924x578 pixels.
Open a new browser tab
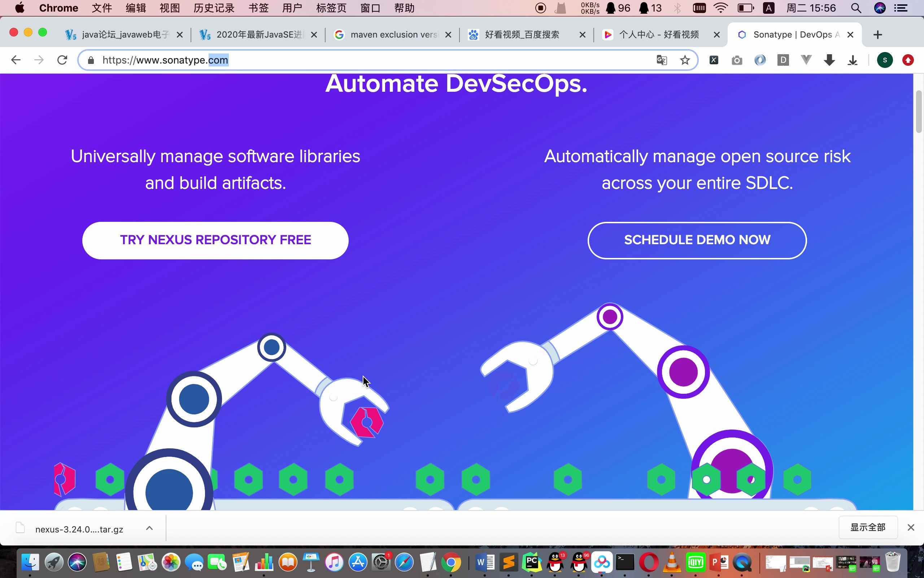coord(877,35)
